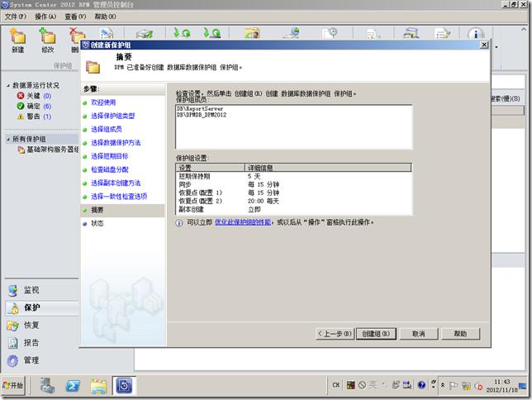Click the network tray icon

[x=466, y=386]
